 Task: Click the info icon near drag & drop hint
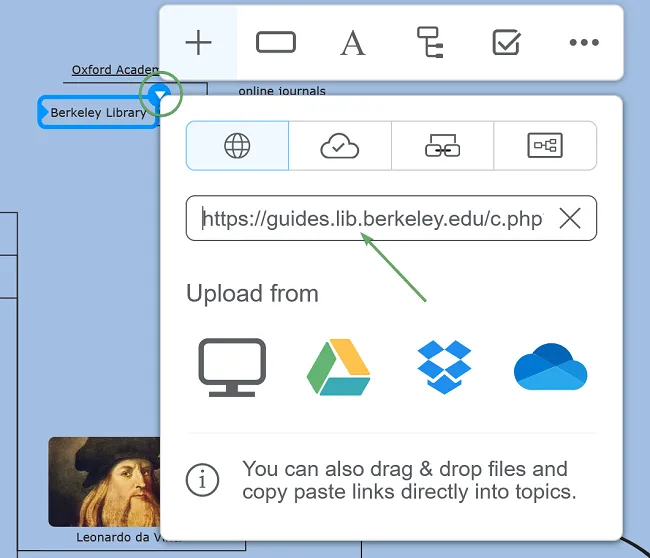point(203,480)
